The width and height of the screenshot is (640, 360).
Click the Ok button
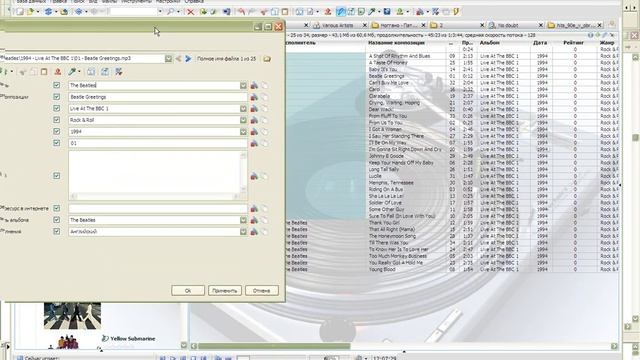[x=188, y=291]
